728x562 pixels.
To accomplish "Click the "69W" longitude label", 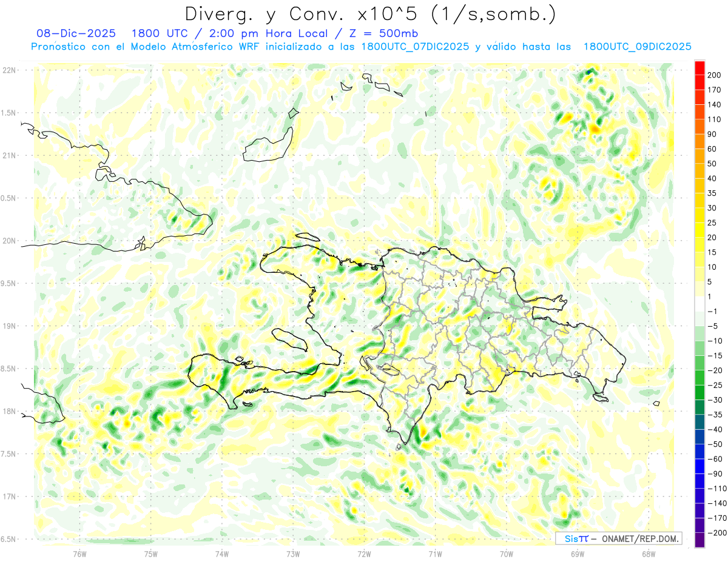I will coord(578,554).
